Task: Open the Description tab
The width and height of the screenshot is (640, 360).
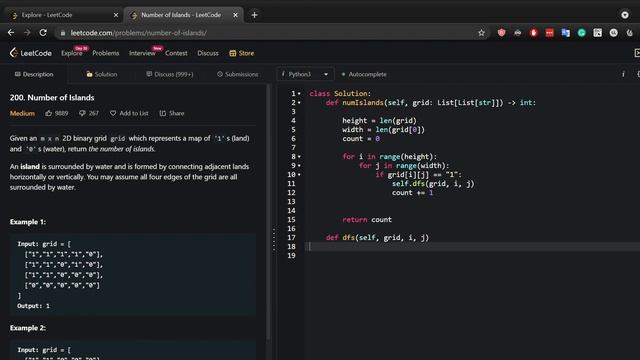Action: coord(34,74)
